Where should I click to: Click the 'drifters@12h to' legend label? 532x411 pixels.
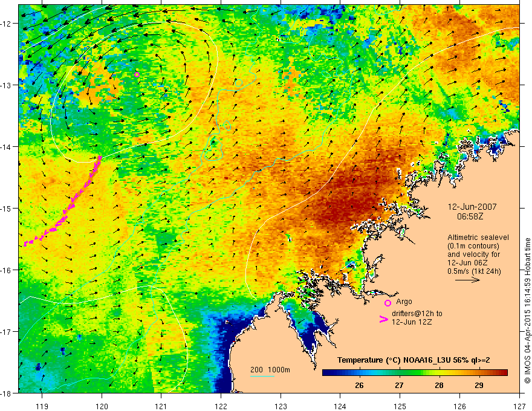pyautogui.click(x=417, y=314)
